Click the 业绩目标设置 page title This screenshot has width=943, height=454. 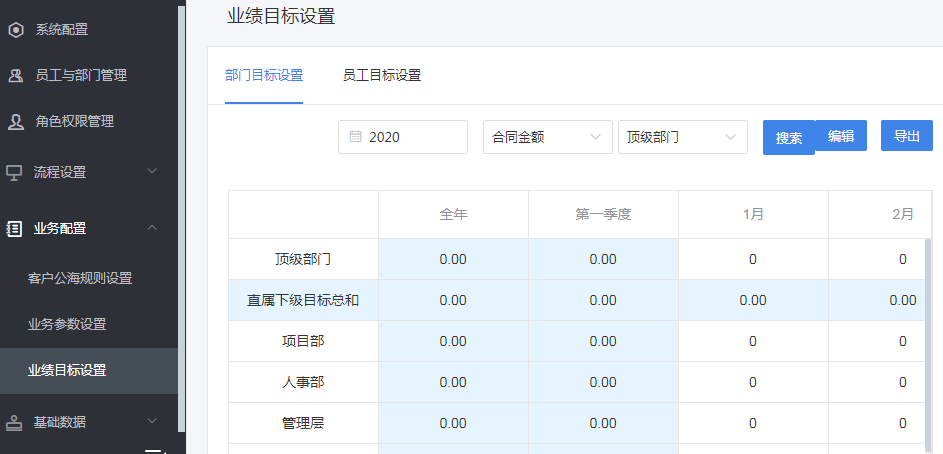click(x=281, y=16)
